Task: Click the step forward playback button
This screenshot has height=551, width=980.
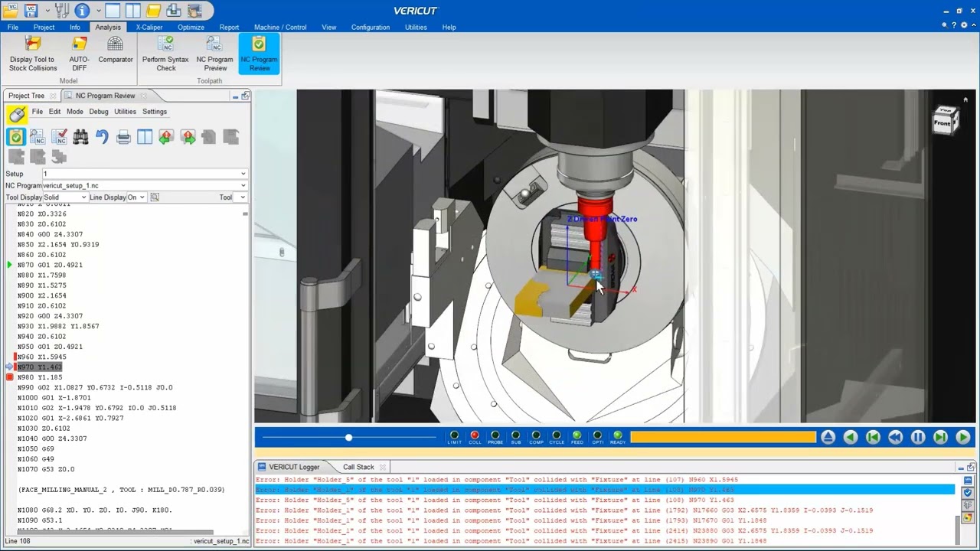Action: (x=941, y=437)
